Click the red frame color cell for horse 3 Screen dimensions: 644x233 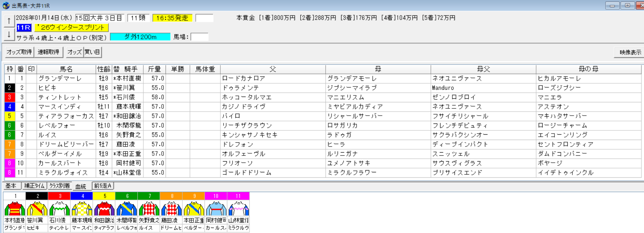[x=10, y=97]
